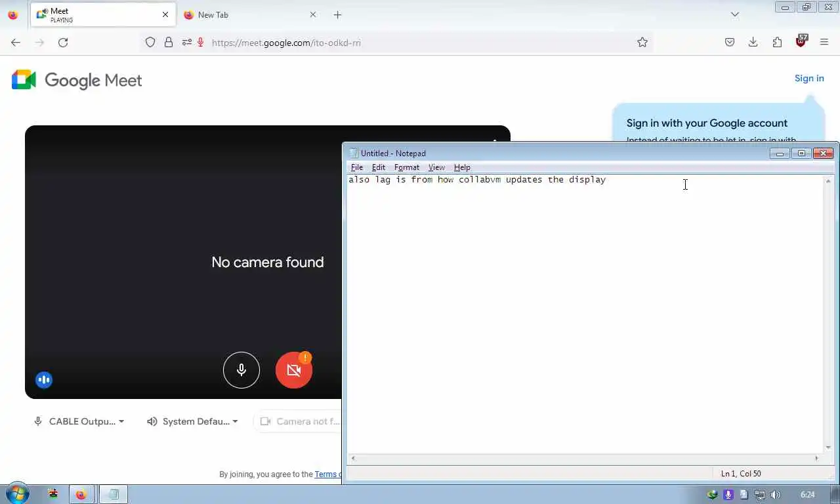Screen dimensions: 840x504
Task: Click the Firefox View icon
Action: (x=13, y=14)
